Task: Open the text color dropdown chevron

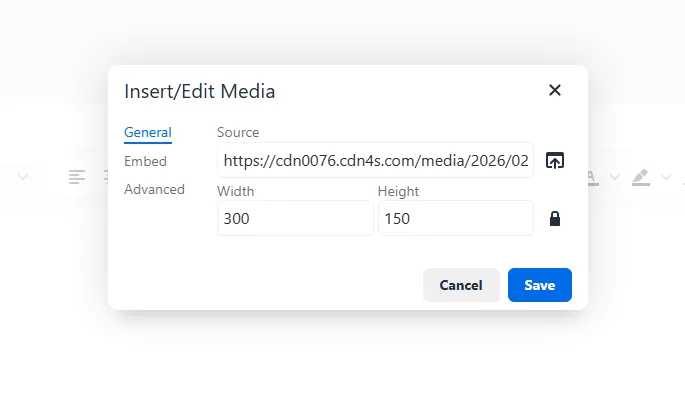Action: pos(615,177)
